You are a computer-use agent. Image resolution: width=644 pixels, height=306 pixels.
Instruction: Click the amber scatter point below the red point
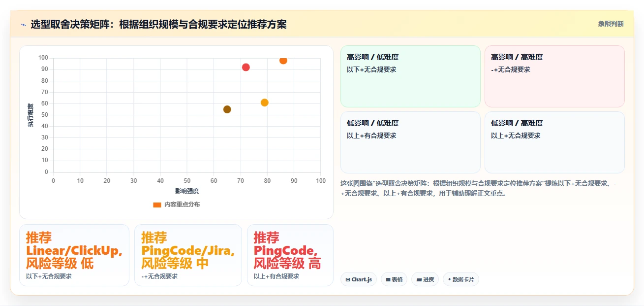(265, 102)
